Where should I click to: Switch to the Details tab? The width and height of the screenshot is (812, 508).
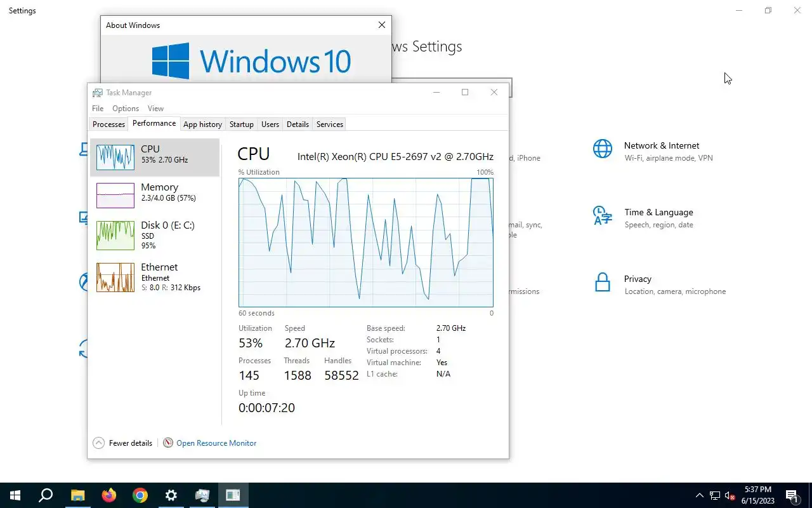point(298,124)
